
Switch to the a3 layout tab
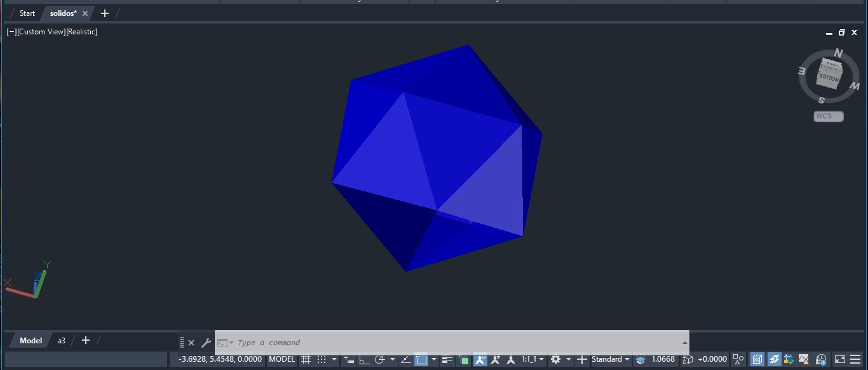62,341
